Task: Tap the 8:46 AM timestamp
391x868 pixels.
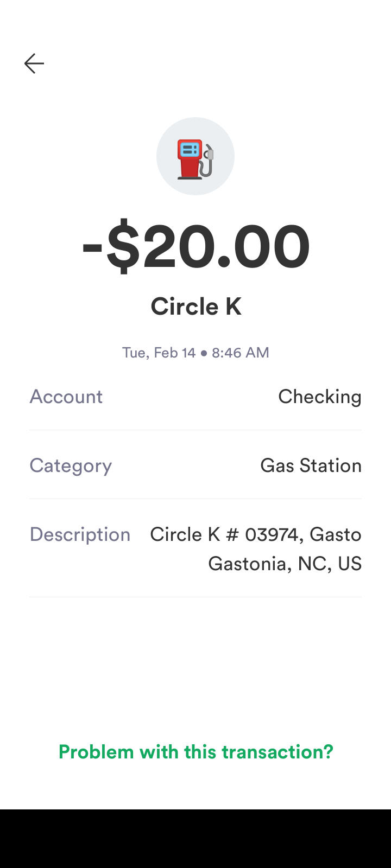Action: point(241,353)
